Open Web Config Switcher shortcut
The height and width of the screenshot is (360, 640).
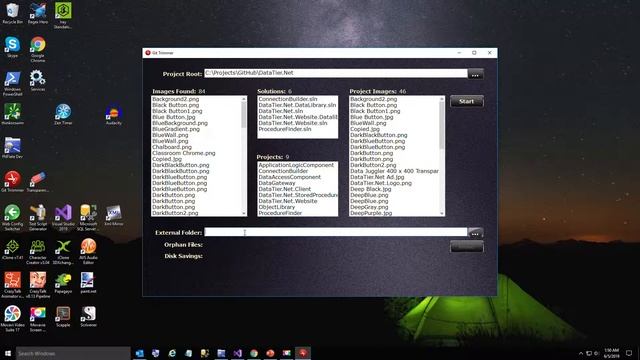coord(12,218)
